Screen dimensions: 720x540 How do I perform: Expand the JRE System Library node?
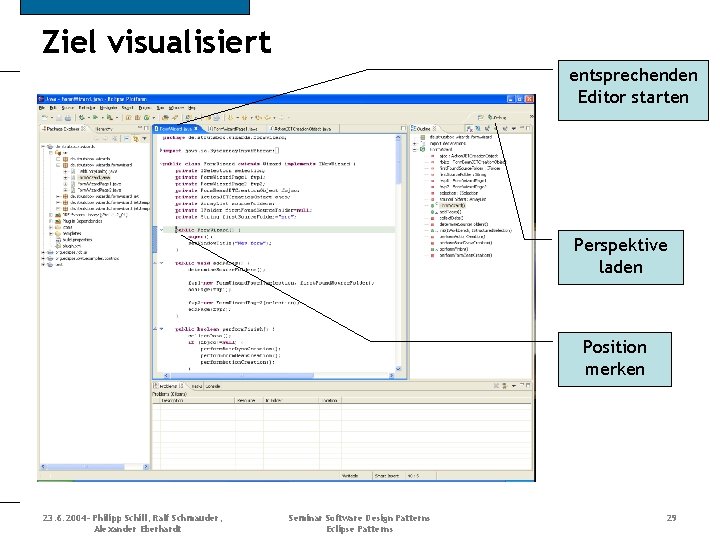(51, 215)
